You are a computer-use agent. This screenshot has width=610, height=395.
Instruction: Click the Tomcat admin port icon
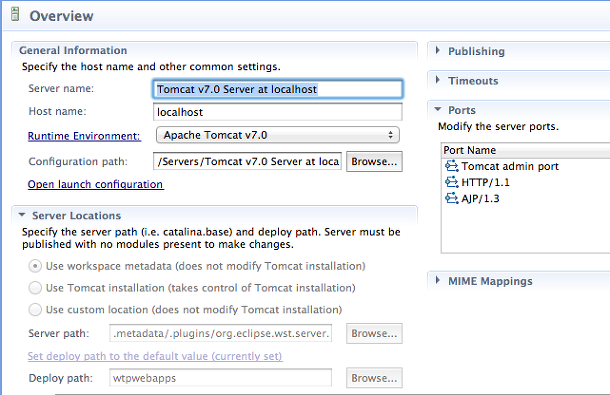click(452, 166)
